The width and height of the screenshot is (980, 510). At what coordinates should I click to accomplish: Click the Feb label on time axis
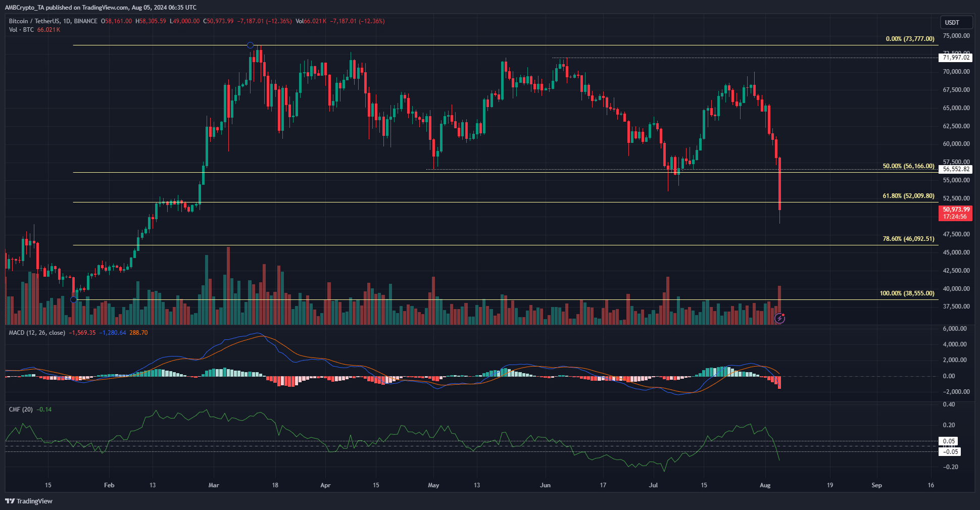point(109,485)
